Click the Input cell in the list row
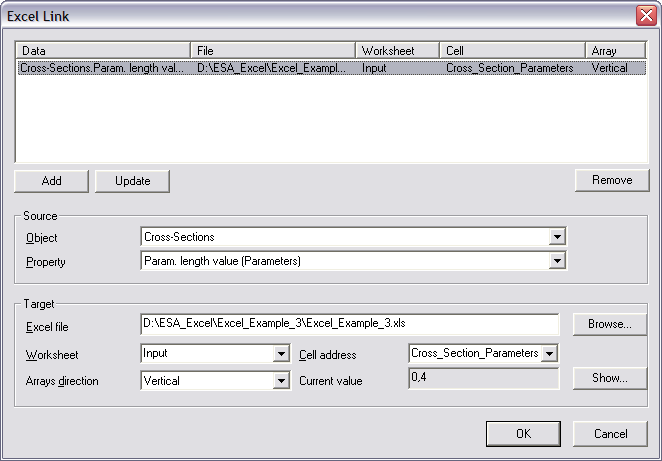Screen dimensions: 662x461 [374, 68]
